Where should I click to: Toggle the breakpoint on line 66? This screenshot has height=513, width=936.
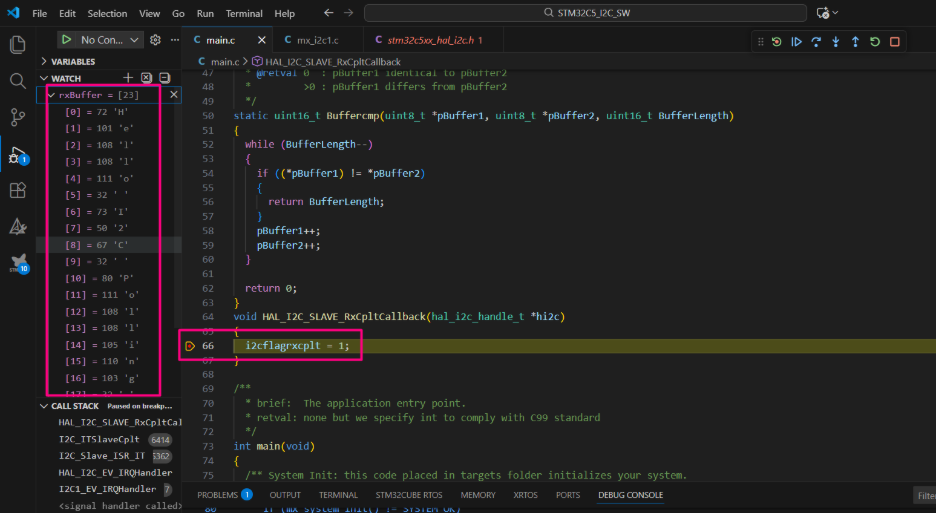tap(190, 346)
